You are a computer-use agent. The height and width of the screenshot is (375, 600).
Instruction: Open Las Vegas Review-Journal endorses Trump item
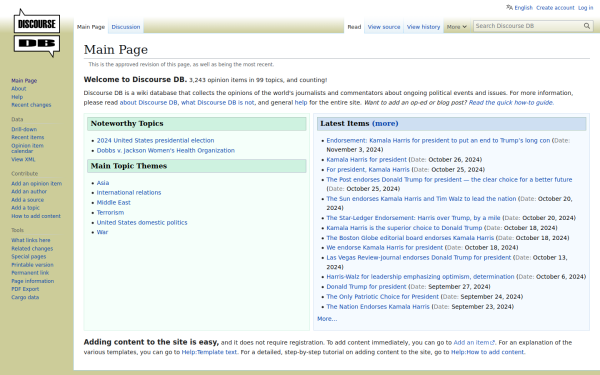419,258
